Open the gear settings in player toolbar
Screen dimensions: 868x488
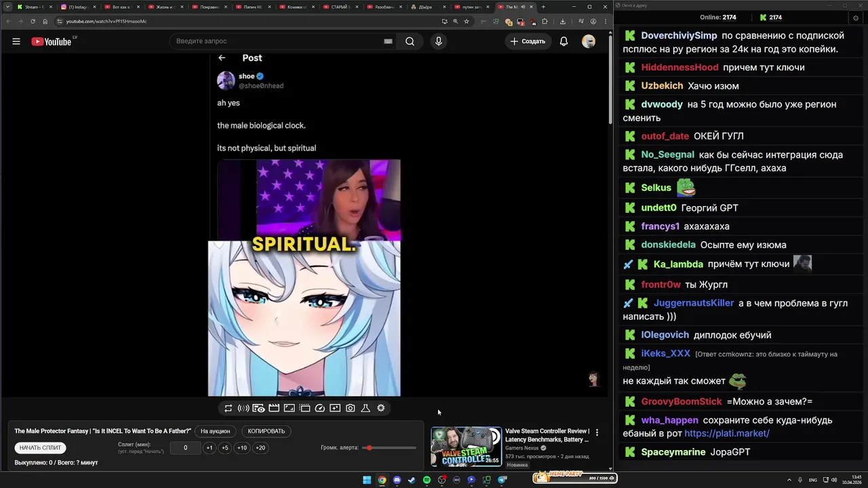[381, 408]
